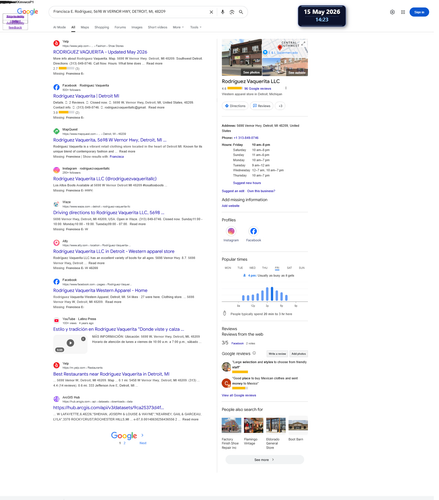Select SAT in Popular times
Image resolution: width=439 pixels, height=500 pixels.
(289, 268)
